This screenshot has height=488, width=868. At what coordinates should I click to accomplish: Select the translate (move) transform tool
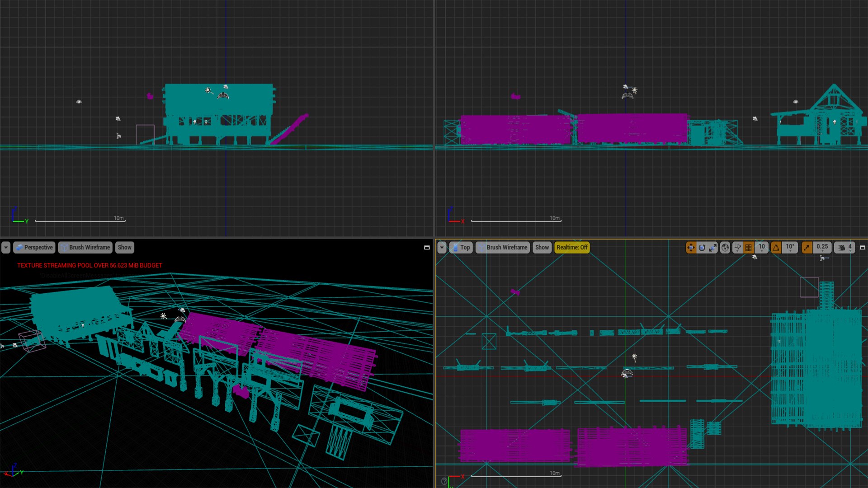pyautogui.click(x=691, y=247)
